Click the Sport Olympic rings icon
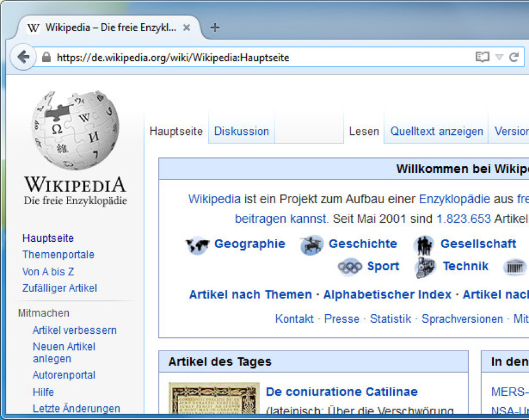 (350, 267)
